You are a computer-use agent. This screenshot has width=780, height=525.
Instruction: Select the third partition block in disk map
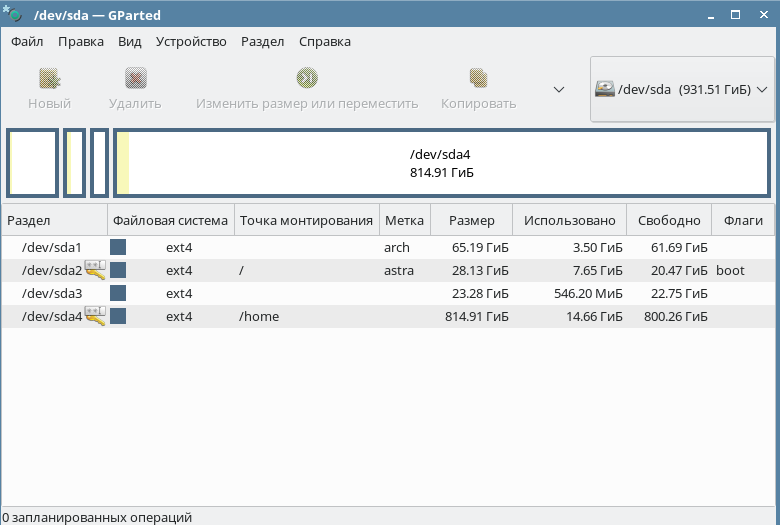click(99, 163)
